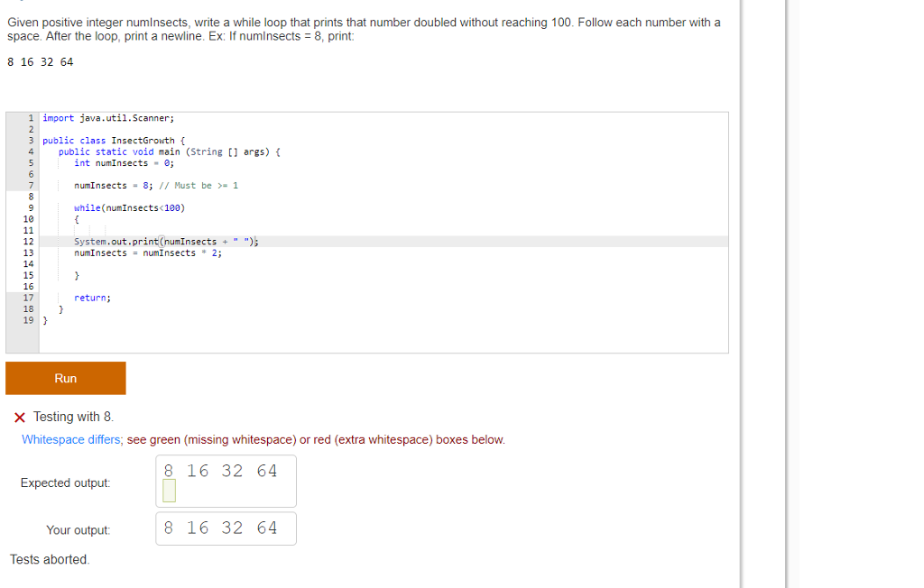
Task: Click the Your output result box
Action: pos(226,528)
